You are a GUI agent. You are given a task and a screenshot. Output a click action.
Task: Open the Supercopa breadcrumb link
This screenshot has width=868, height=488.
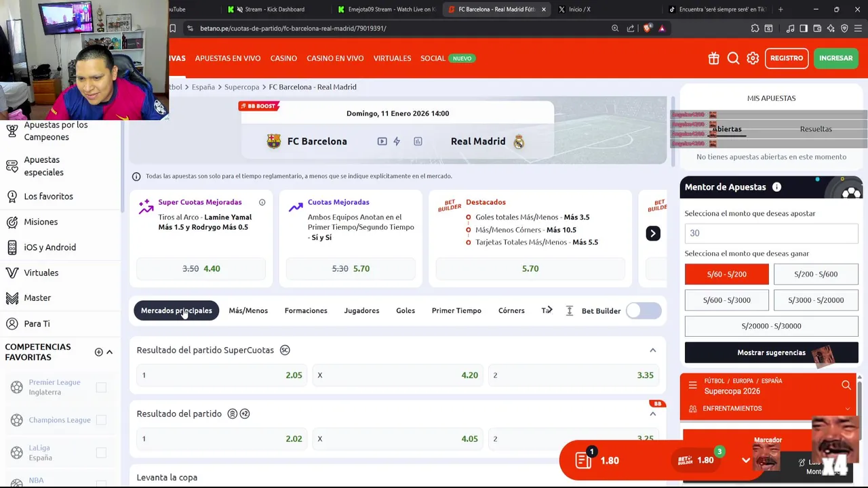click(x=241, y=87)
